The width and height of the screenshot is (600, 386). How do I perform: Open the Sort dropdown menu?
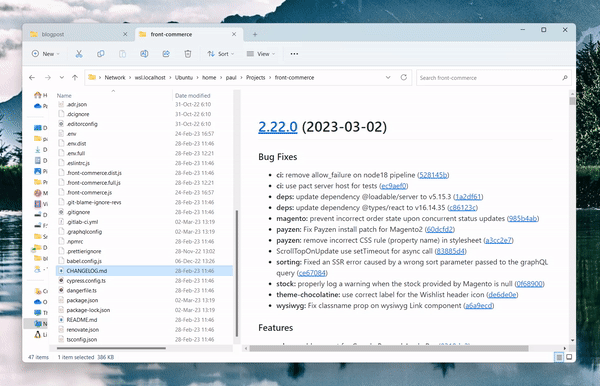click(221, 54)
